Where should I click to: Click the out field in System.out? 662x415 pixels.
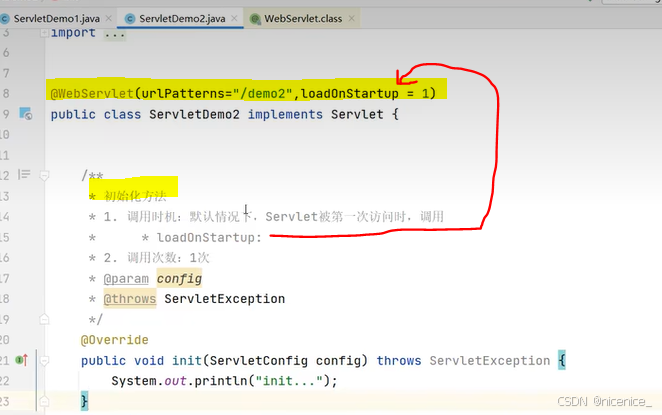[176, 381]
